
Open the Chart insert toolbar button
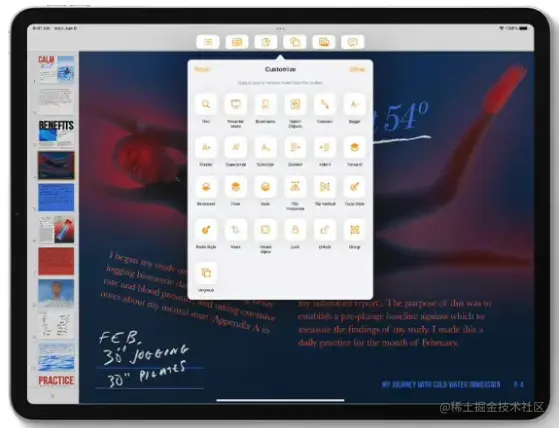(266, 42)
